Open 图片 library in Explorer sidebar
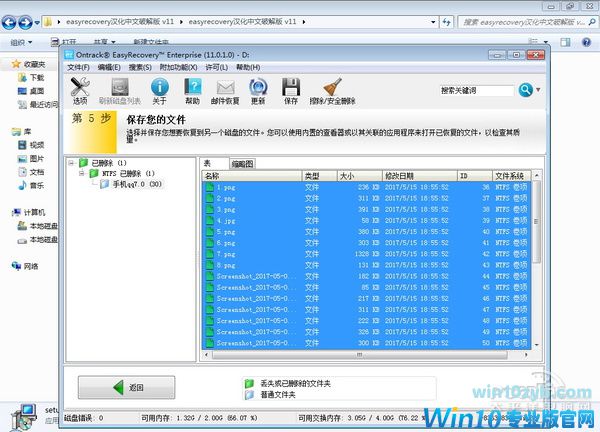This screenshot has height=432, width=600. pyautogui.click(x=32, y=158)
